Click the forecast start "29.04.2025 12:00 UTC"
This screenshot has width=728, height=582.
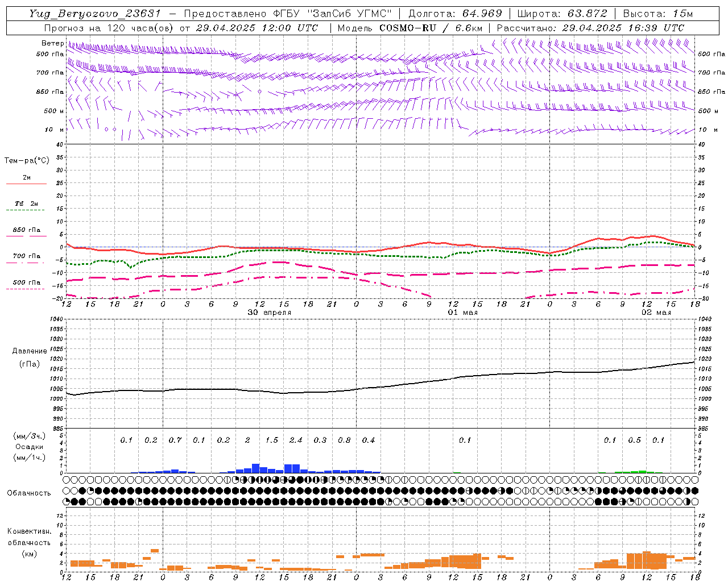click(x=257, y=28)
